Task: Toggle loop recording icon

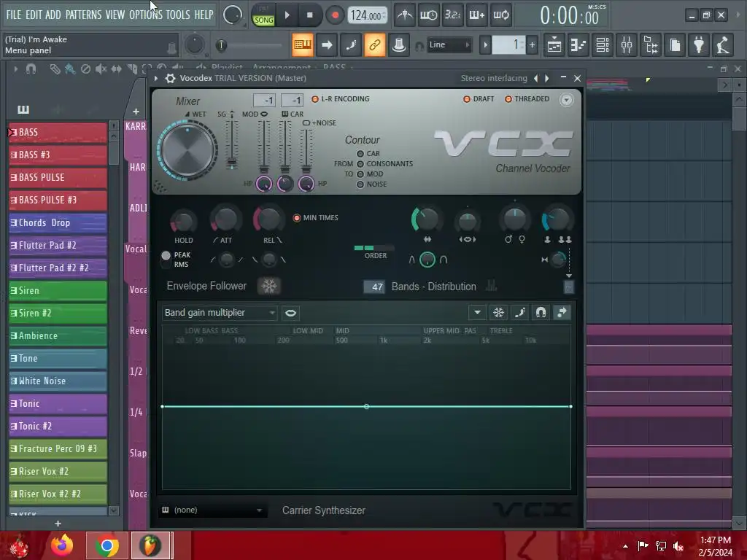Action: [500, 15]
